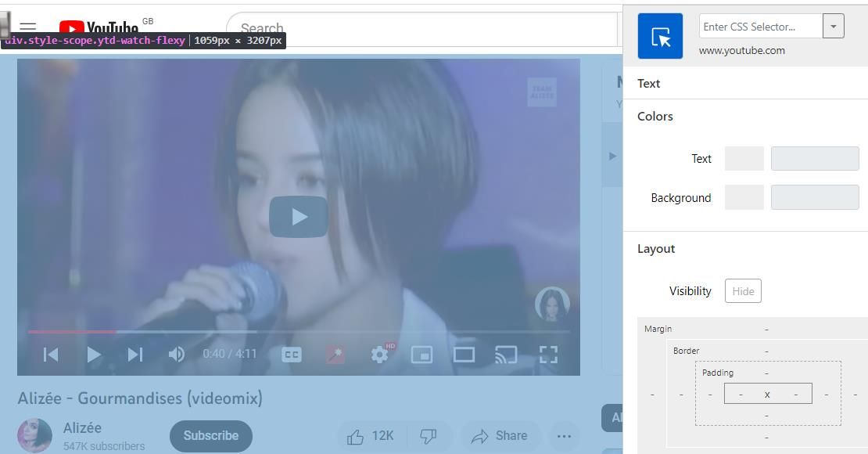Like the video with 12K likes
The image size is (868, 454).
[x=371, y=436]
